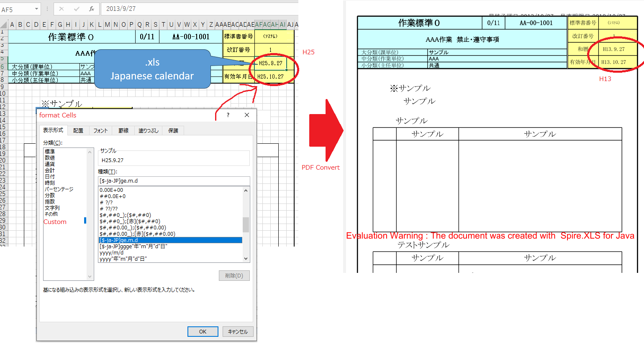Switch to the フォント tab
This screenshot has width=644, height=346.
(x=100, y=131)
